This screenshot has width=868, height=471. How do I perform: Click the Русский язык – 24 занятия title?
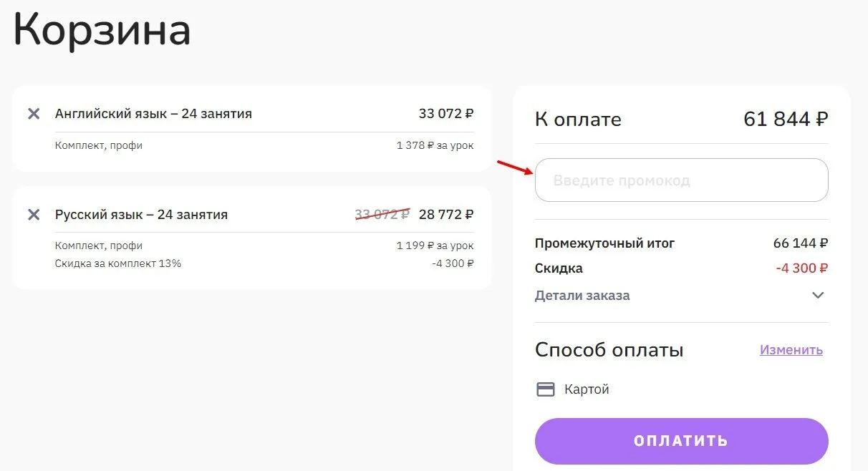[x=141, y=215]
